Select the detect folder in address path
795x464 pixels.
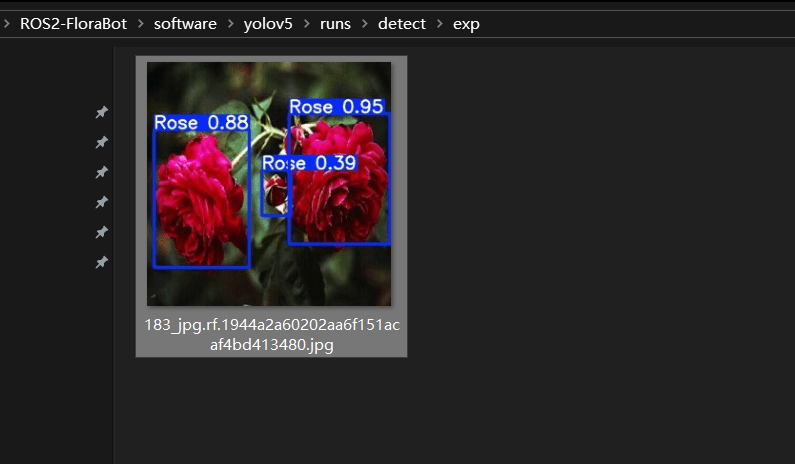pos(401,24)
